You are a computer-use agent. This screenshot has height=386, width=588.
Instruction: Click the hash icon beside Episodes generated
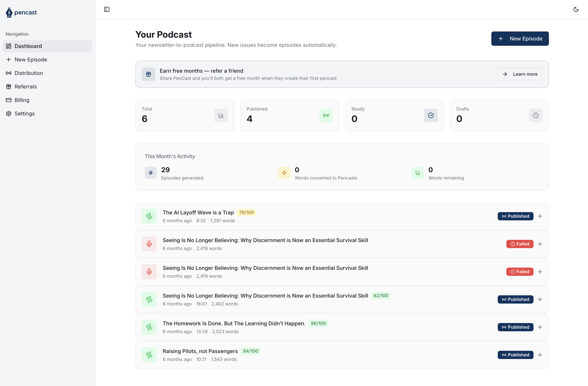151,173
